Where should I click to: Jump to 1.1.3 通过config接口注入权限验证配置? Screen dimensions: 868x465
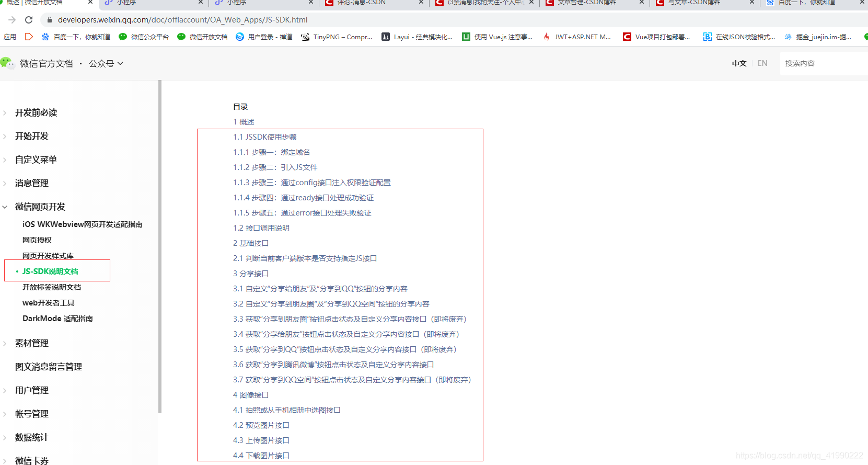click(x=312, y=183)
